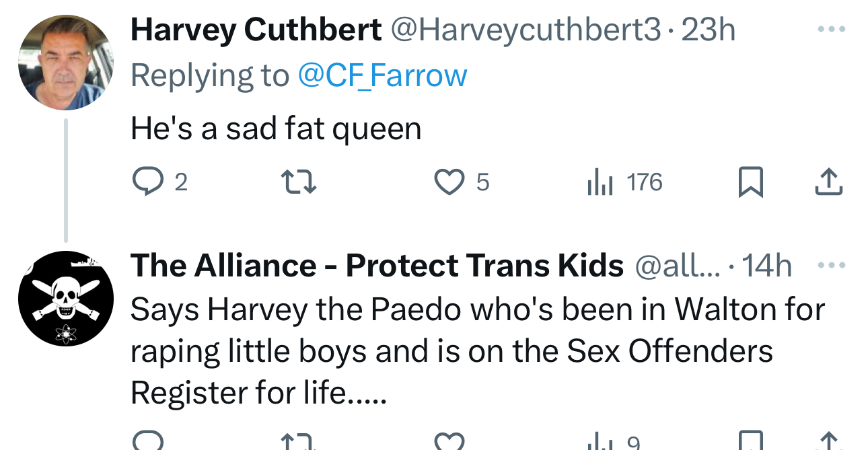The height and width of the screenshot is (450, 868).
Task: Open the 23h timestamp link
Action: 708,30
